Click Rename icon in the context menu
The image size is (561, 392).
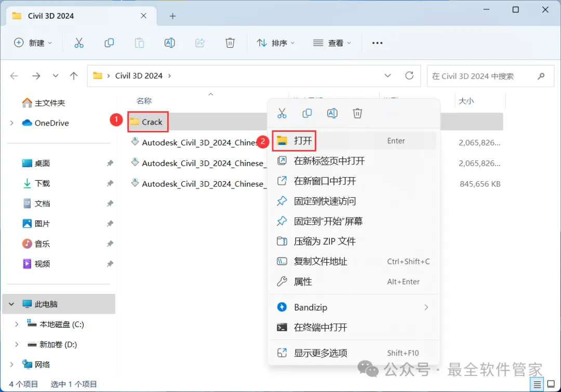[x=332, y=113]
